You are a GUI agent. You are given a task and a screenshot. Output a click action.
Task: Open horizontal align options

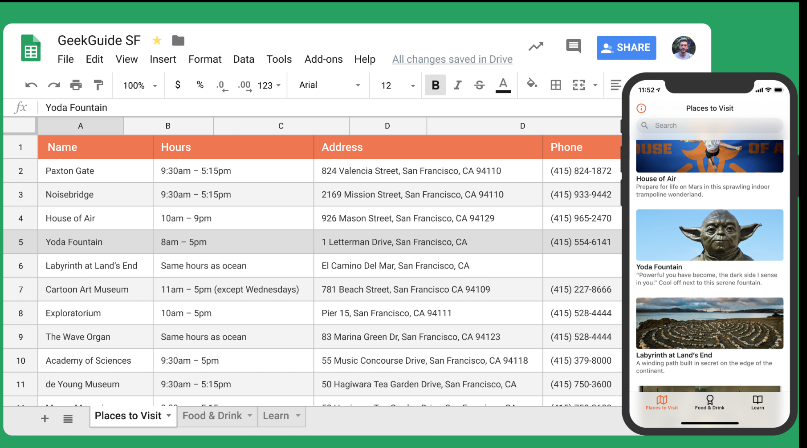(615, 85)
